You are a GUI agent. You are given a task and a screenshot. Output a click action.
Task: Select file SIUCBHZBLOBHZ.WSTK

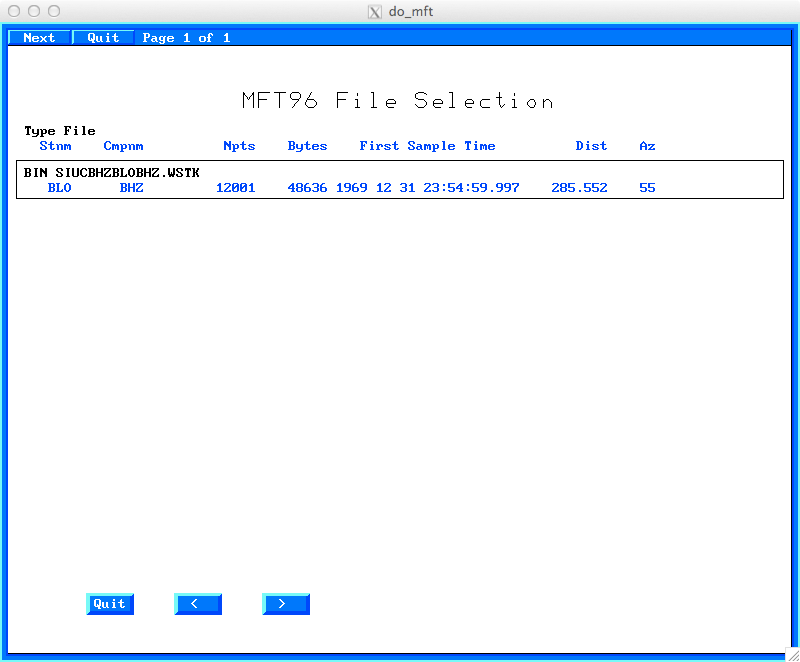[x=400, y=180]
